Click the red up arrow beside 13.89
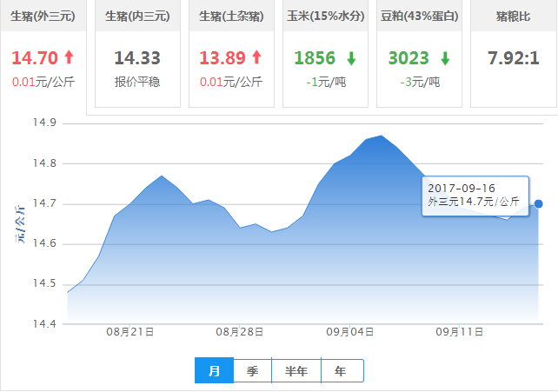558x392 pixels. click(x=257, y=56)
